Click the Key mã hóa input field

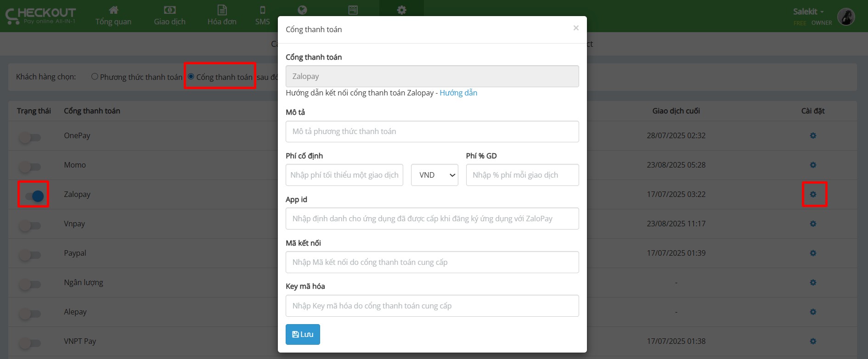click(x=432, y=306)
